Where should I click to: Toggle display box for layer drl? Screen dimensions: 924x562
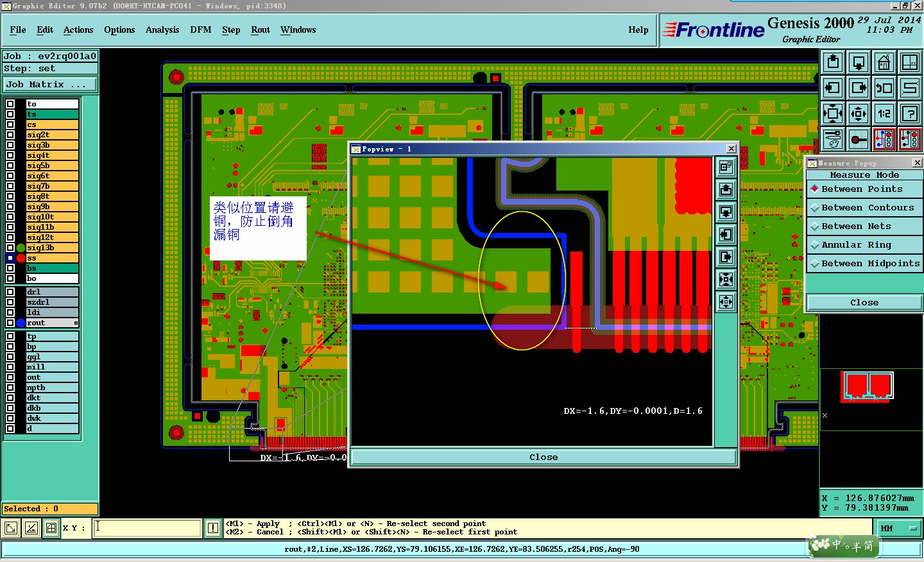tap(10, 292)
